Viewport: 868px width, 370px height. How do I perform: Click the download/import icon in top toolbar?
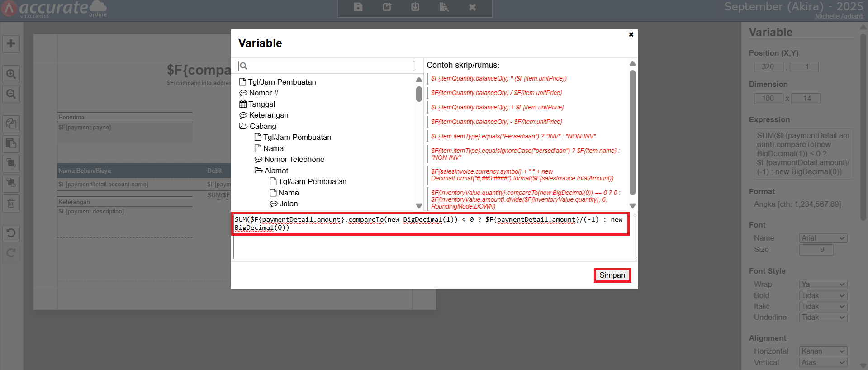[x=415, y=7]
